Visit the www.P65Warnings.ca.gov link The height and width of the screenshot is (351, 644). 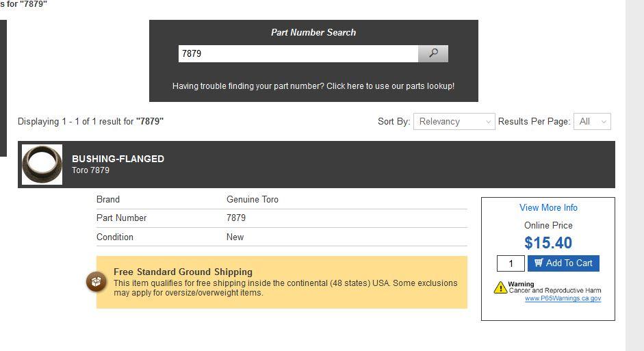(563, 298)
